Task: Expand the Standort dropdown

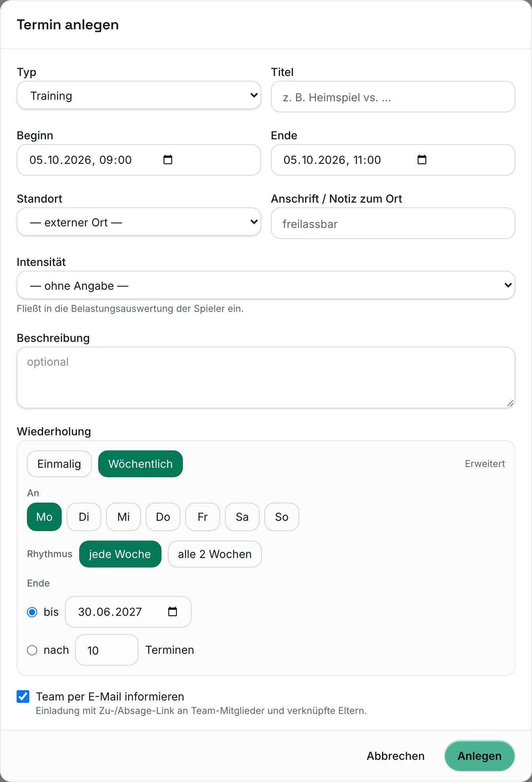Action: click(139, 222)
